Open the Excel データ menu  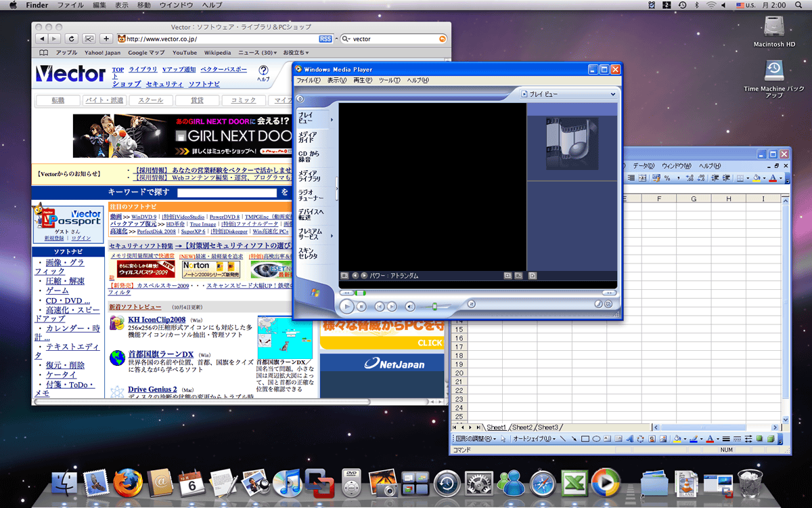click(x=643, y=166)
